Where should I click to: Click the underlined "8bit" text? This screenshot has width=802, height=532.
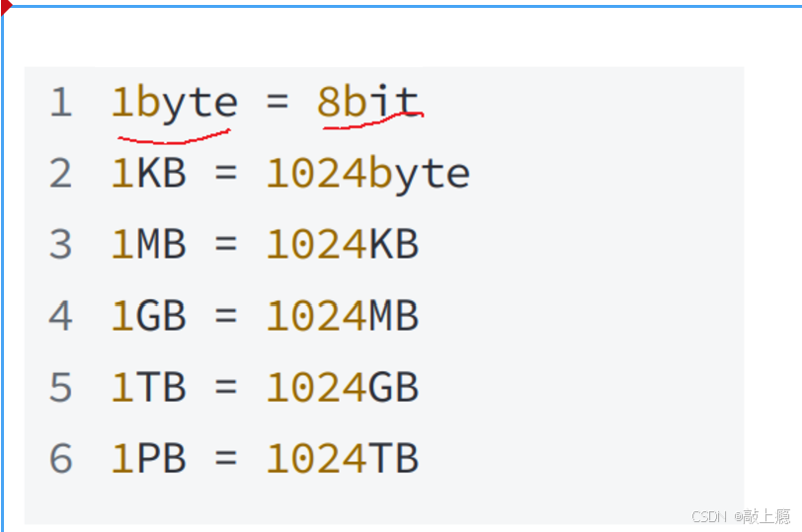(x=367, y=103)
